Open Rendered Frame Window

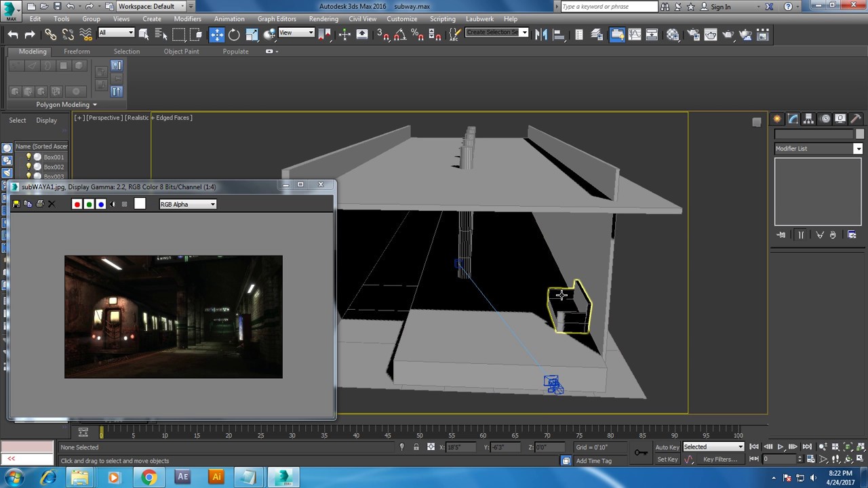pyautogui.click(x=711, y=35)
